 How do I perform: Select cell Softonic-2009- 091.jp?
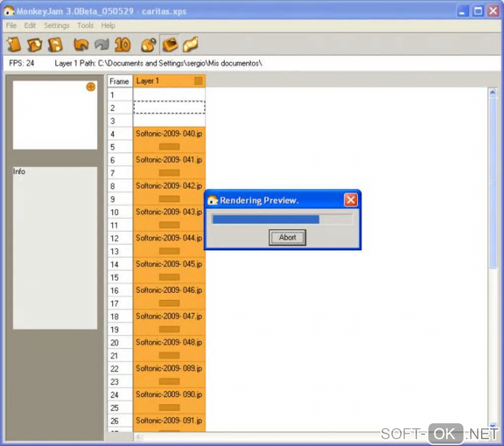pyautogui.click(x=169, y=420)
